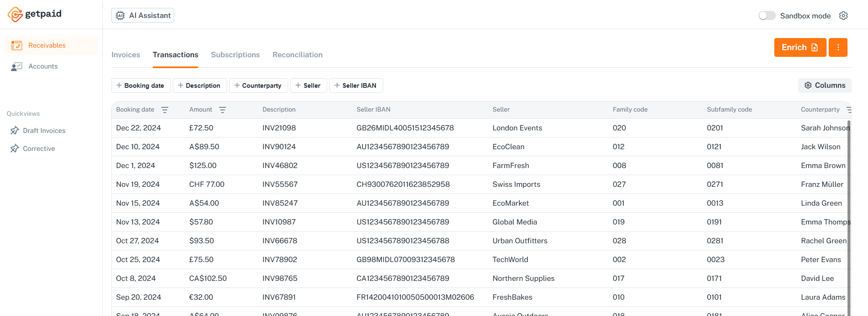
Task: Click the getpaid logo
Action: 34,14
